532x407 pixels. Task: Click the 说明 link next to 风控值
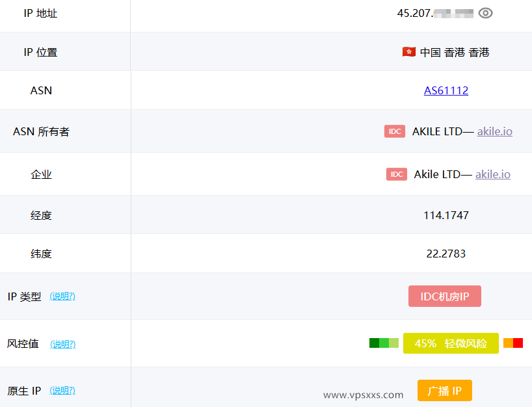point(62,344)
